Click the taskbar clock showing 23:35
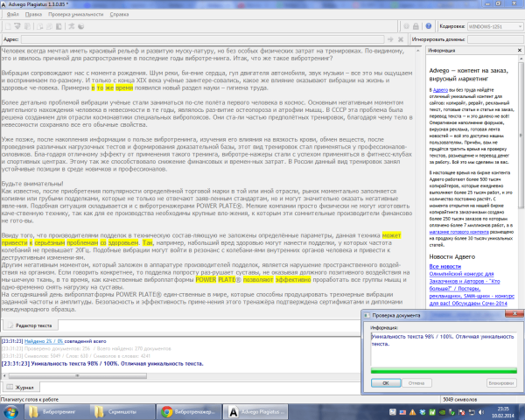The image size is (525, 420). click(x=502, y=412)
